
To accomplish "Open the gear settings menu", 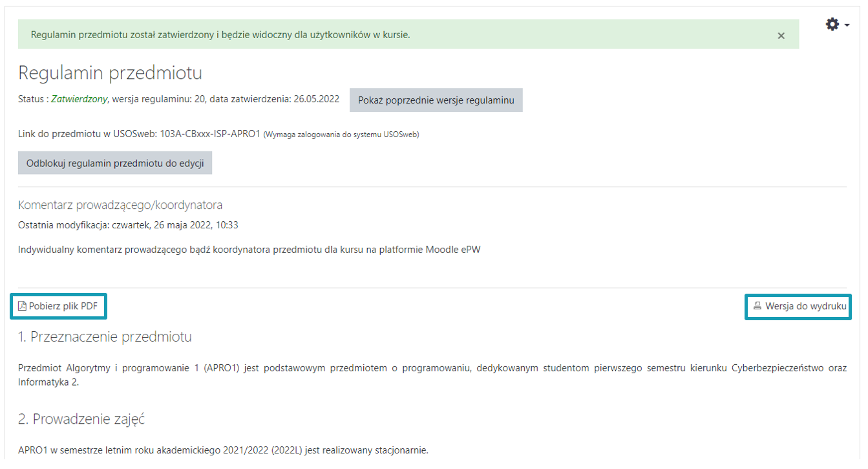I will pos(832,25).
